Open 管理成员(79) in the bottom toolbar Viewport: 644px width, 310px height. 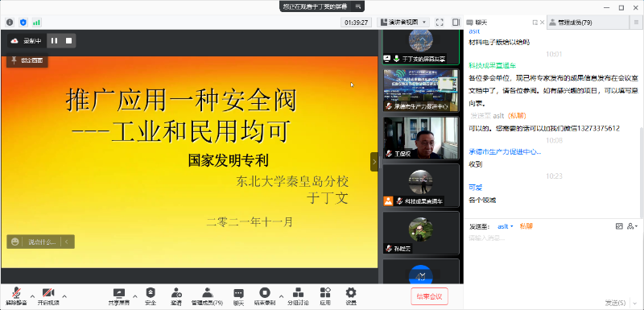tap(208, 296)
